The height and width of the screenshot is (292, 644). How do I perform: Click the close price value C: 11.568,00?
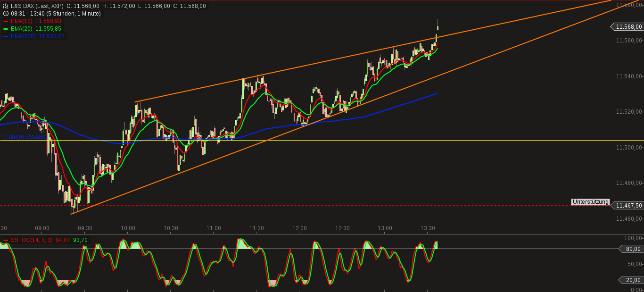click(x=190, y=6)
